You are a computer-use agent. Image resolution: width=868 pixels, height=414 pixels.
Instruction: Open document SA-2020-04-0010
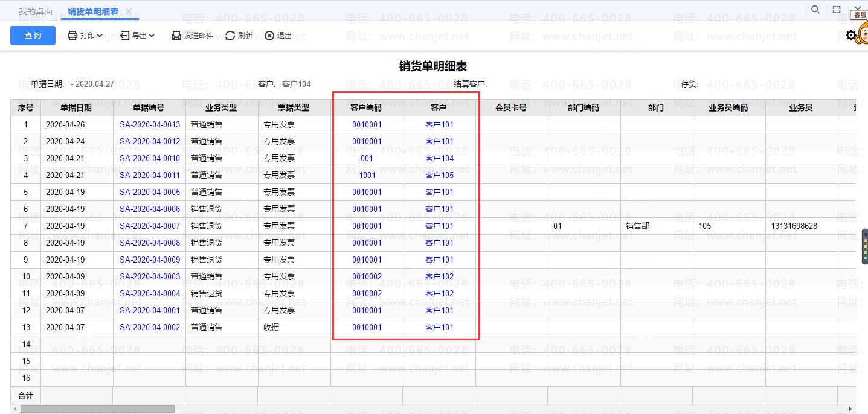click(150, 159)
